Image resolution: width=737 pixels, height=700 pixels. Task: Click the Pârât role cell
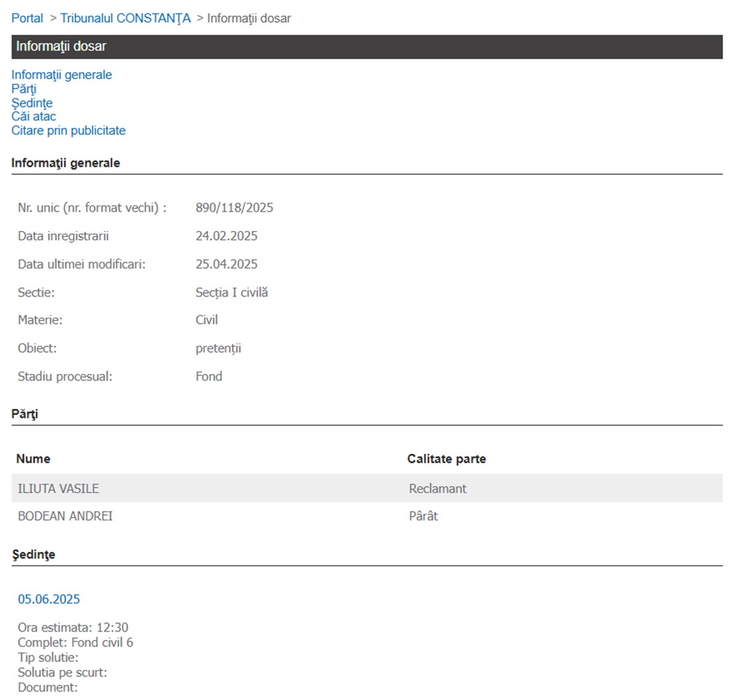coord(423,516)
